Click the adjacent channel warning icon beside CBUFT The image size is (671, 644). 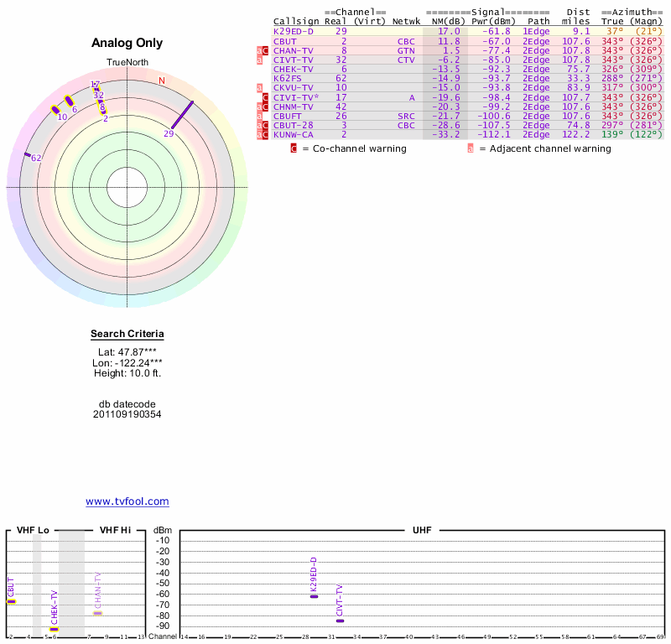pos(260,116)
